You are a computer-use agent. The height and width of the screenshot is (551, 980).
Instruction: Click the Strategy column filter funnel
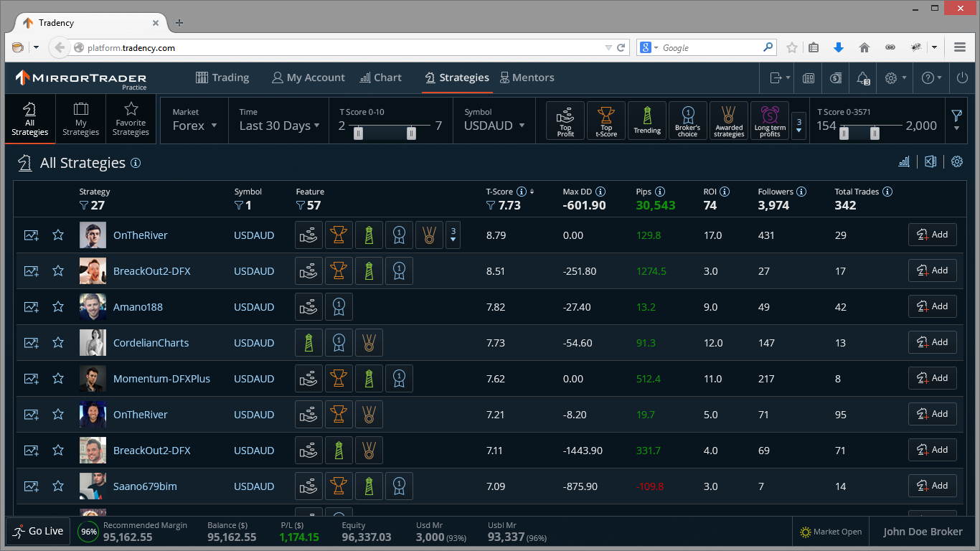click(x=84, y=205)
